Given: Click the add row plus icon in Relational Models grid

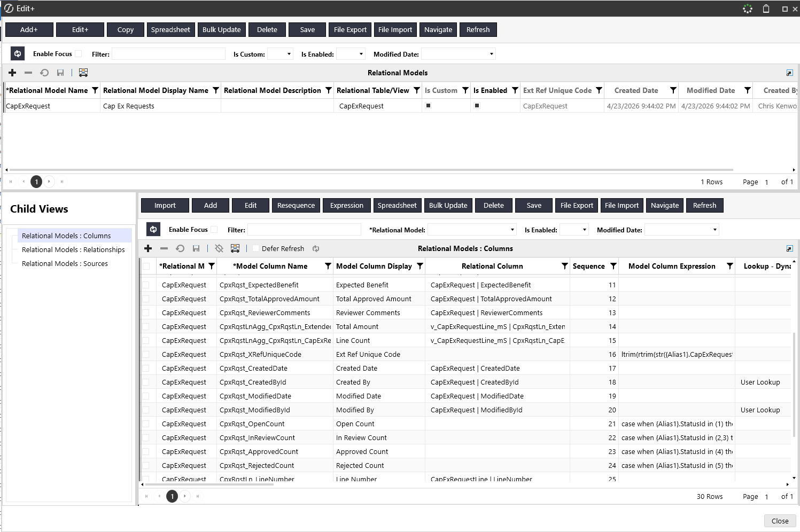Looking at the screenshot, I should point(12,73).
